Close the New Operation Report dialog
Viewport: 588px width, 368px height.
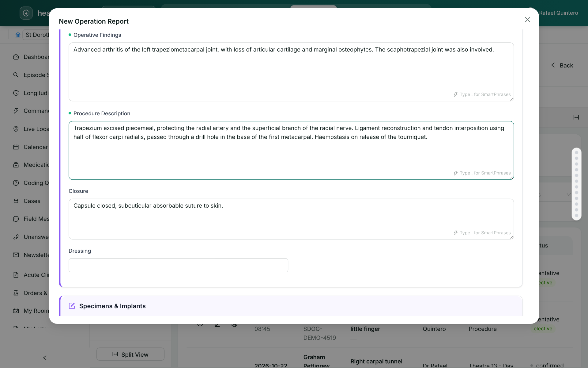[527, 20]
